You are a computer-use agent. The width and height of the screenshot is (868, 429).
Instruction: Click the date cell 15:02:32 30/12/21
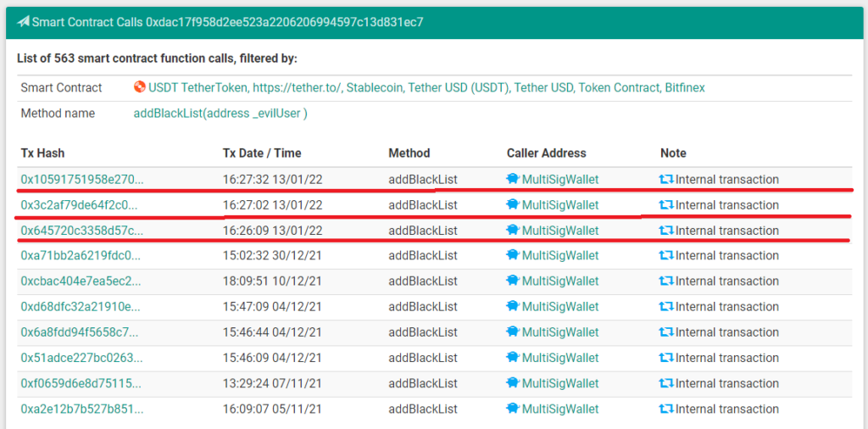point(272,256)
